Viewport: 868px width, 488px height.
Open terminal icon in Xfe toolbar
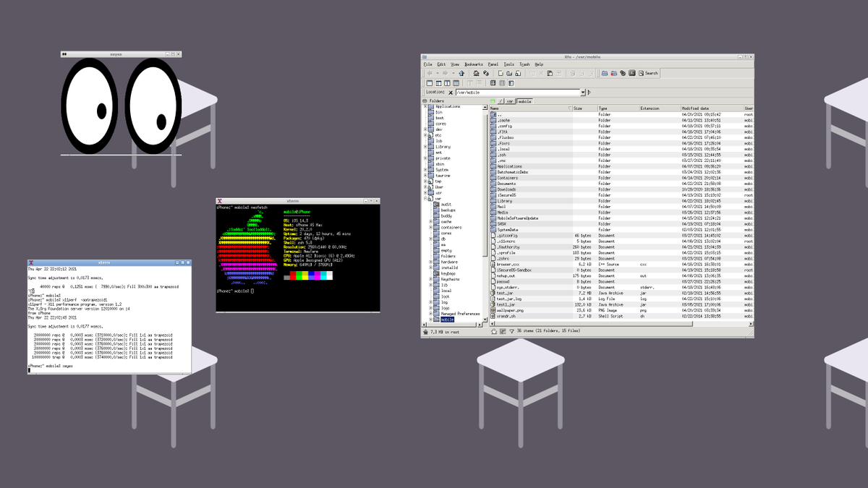[632, 73]
